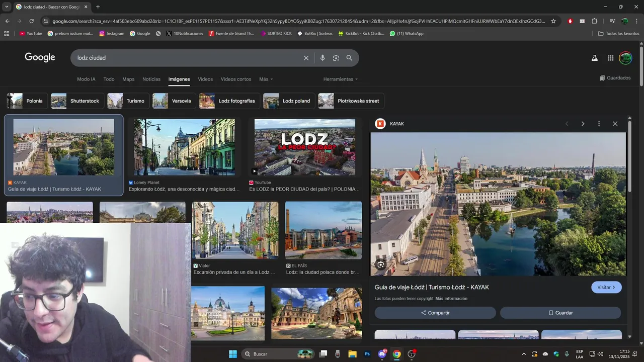This screenshot has width=644, height=362.
Task: Open the Chrome media control icon
Action: [612, 21]
